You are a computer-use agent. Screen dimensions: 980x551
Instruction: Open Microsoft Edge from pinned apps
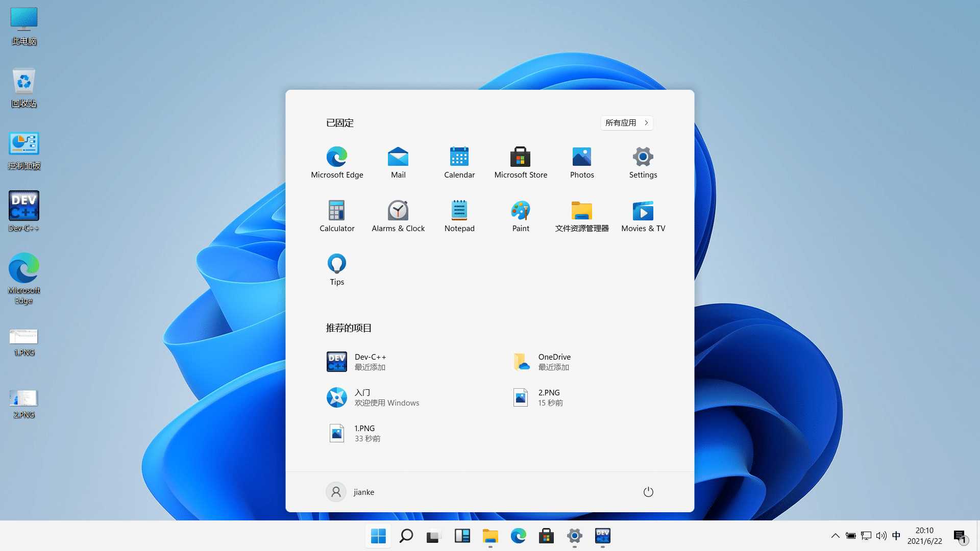tap(337, 163)
